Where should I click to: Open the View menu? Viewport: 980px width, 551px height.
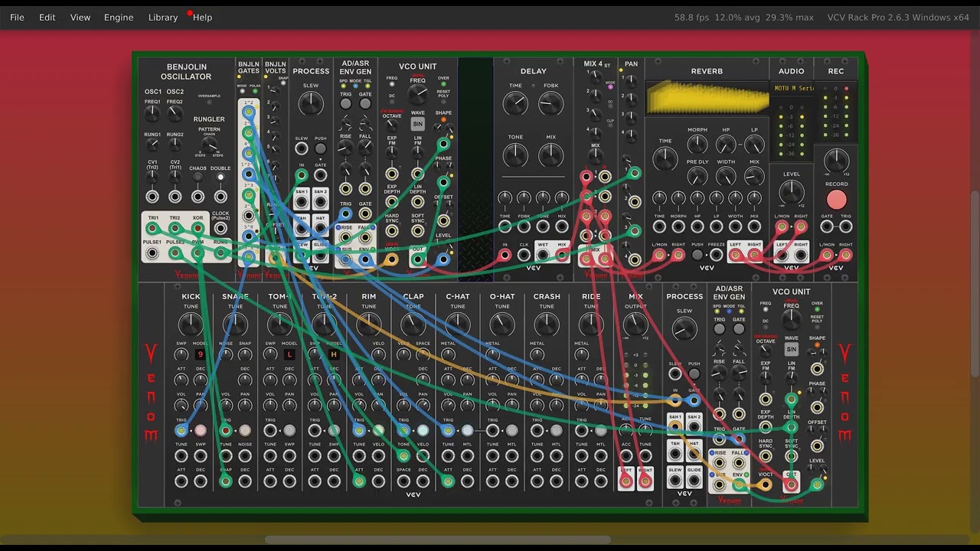pos(80,17)
